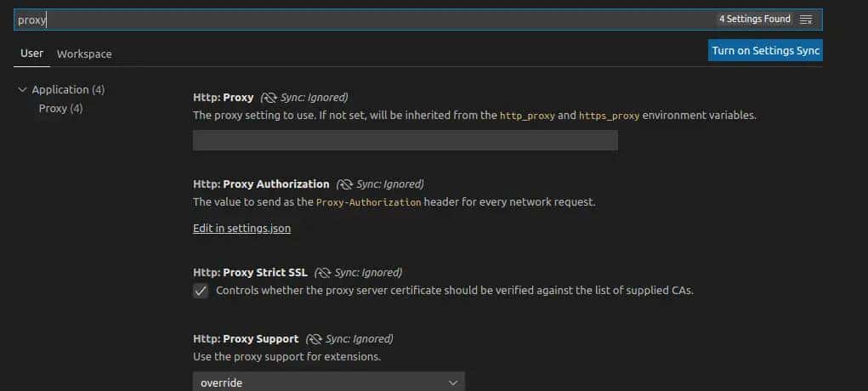Select the Http: Proxy setting title
This screenshot has width=868, height=391.
(223, 97)
